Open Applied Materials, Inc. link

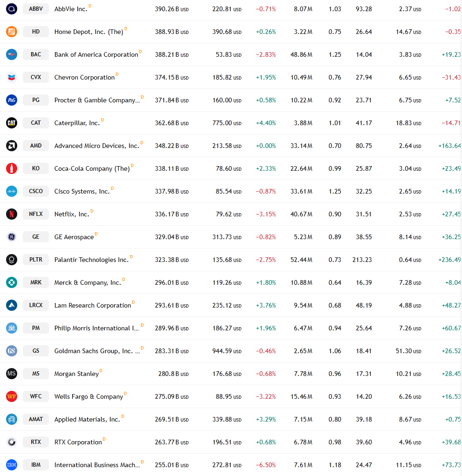(87, 419)
